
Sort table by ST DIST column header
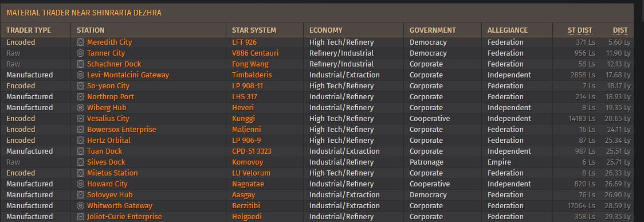click(x=579, y=30)
